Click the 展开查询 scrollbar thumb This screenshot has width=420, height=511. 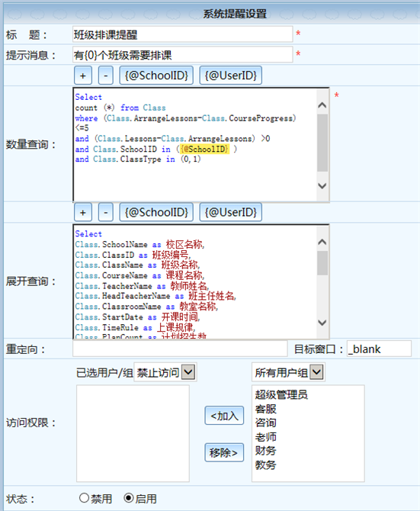(322, 263)
